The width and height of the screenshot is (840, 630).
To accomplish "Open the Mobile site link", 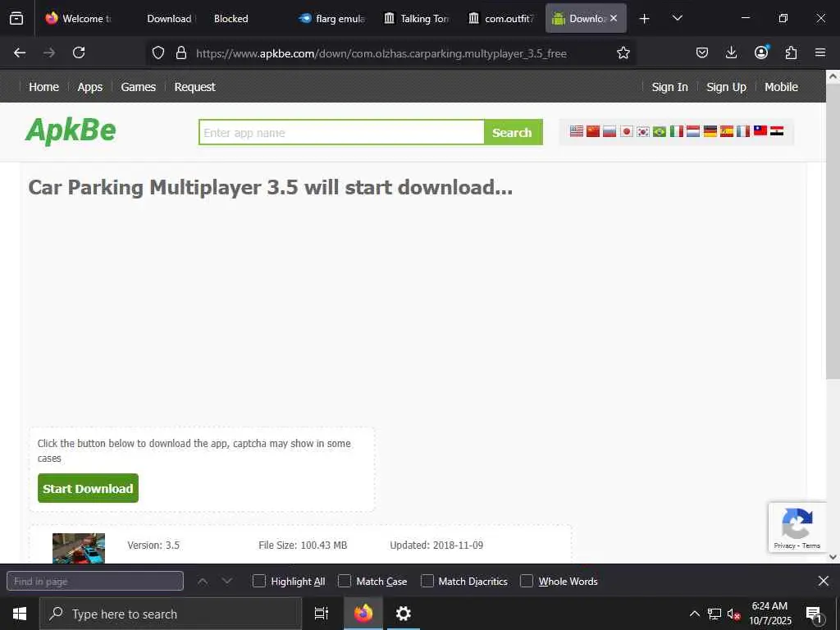I will pyautogui.click(x=781, y=87).
